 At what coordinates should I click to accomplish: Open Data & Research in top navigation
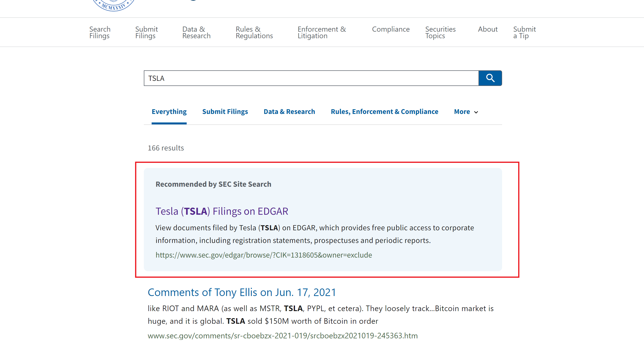pos(196,32)
